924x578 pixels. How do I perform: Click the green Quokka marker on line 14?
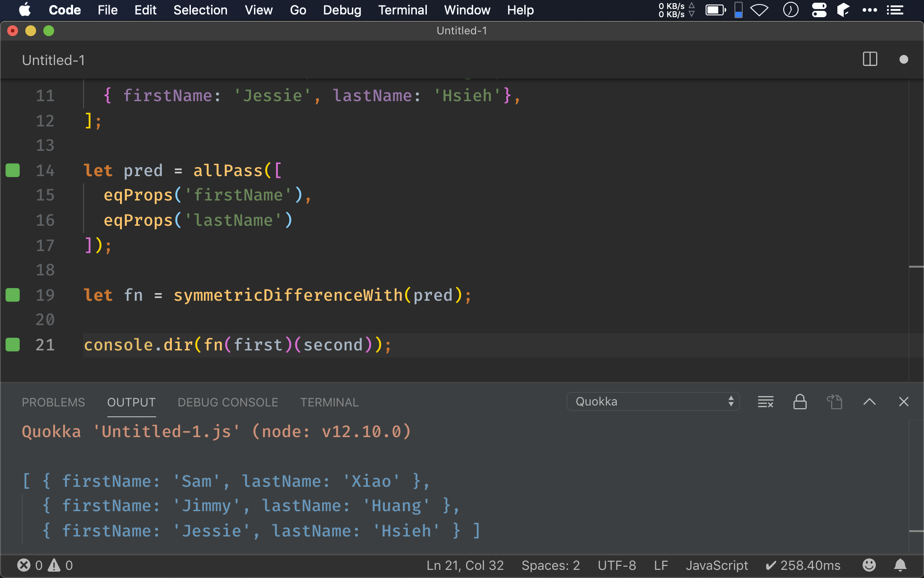(13, 170)
